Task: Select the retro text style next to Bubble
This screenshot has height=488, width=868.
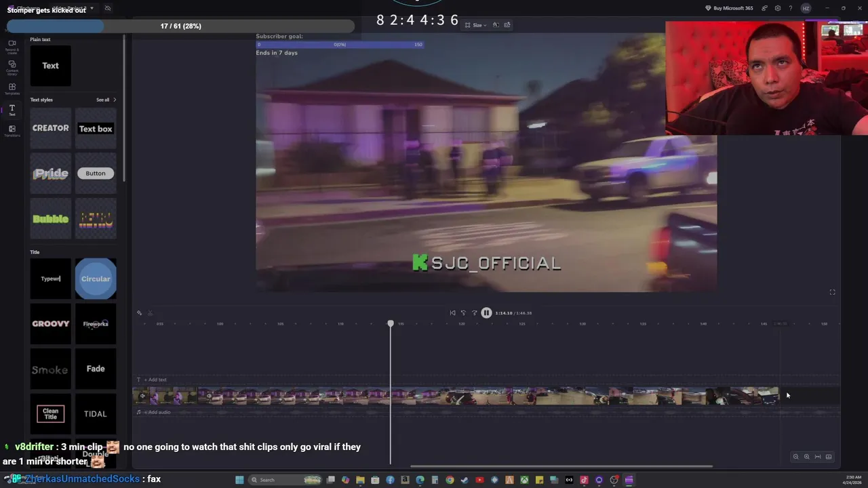Action: pos(96,219)
